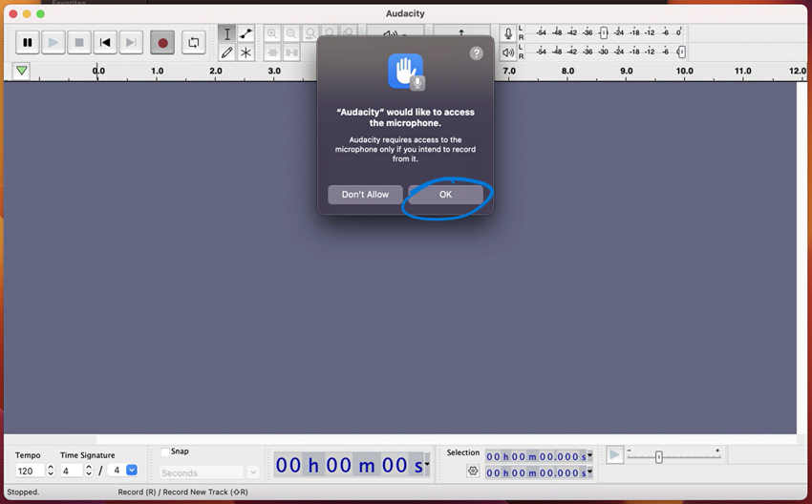812x504 pixels.
Task: Click the vertical scrollbar on the right edge
Action: tap(801, 258)
